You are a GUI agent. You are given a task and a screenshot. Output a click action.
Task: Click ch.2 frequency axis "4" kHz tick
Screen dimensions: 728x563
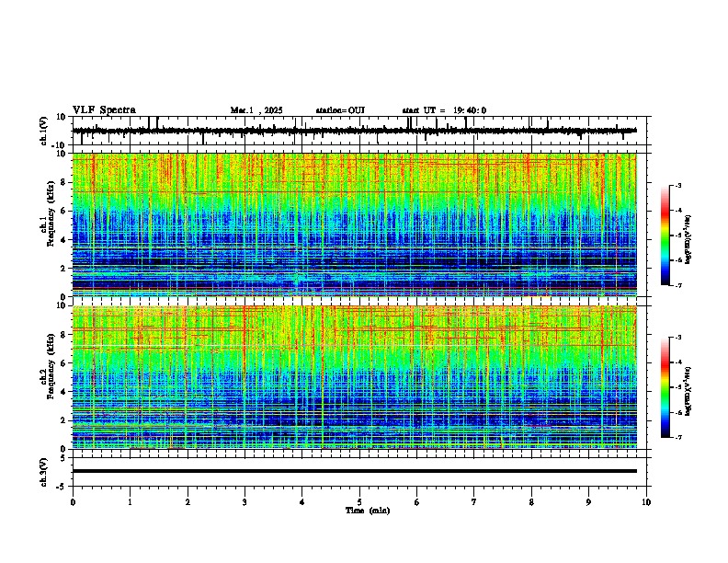(x=63, y=392)
